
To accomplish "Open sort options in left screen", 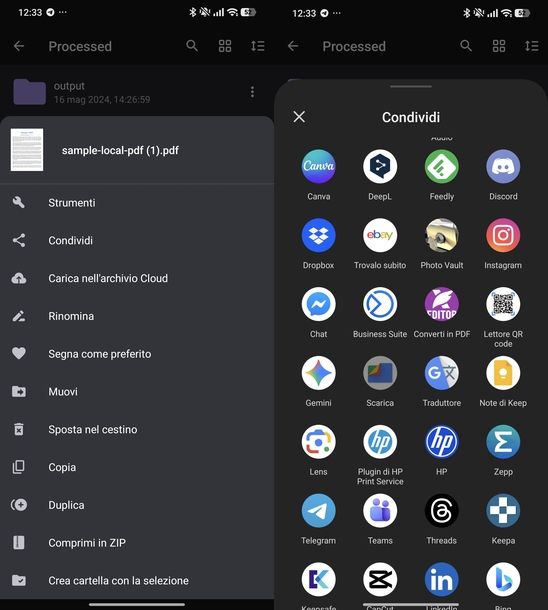I will (257, 46).
